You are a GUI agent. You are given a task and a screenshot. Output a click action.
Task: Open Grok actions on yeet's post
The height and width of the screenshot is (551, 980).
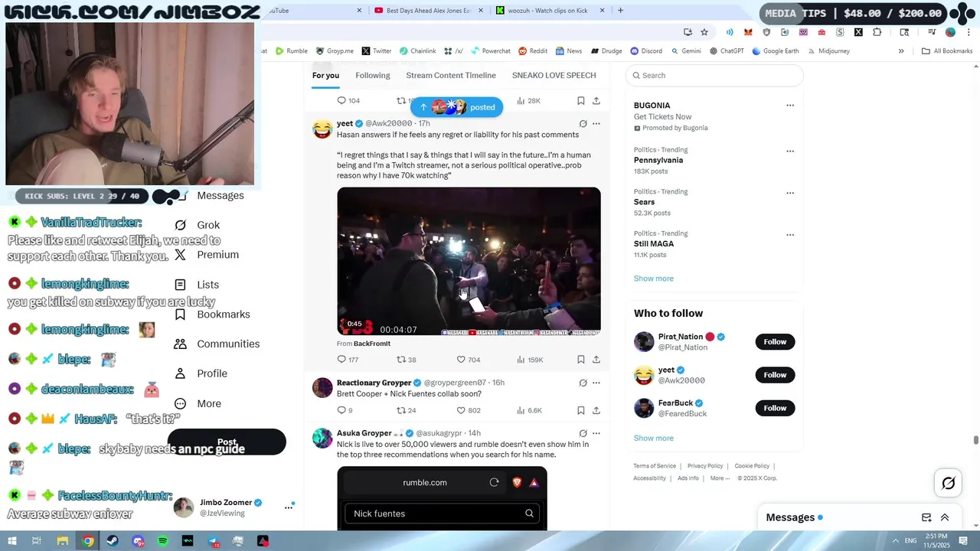coord(583,123)
